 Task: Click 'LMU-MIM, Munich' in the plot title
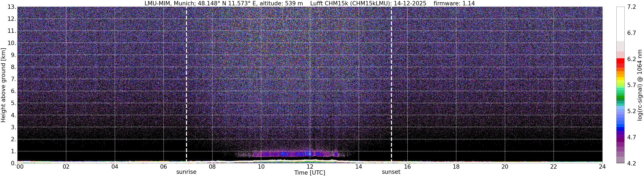(x=169, y=3)
